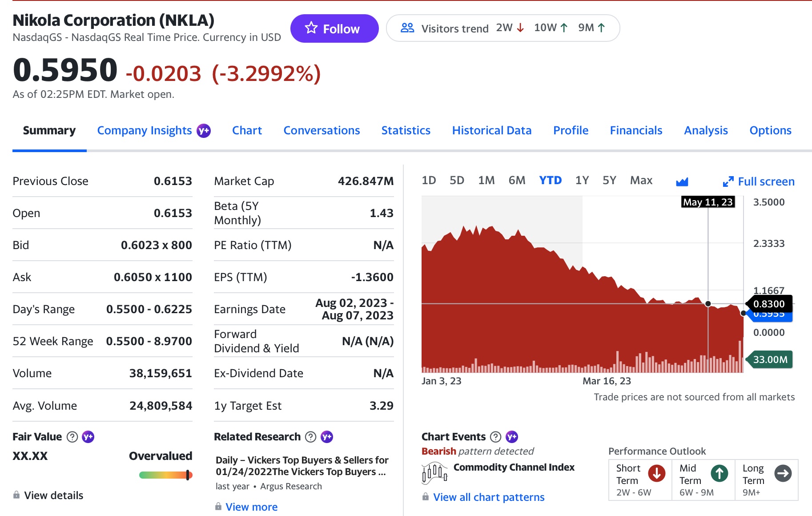The height and width of the screenshot is (516, 812).
Task: Open the Visitors trend pill
Action: [502, 28]
